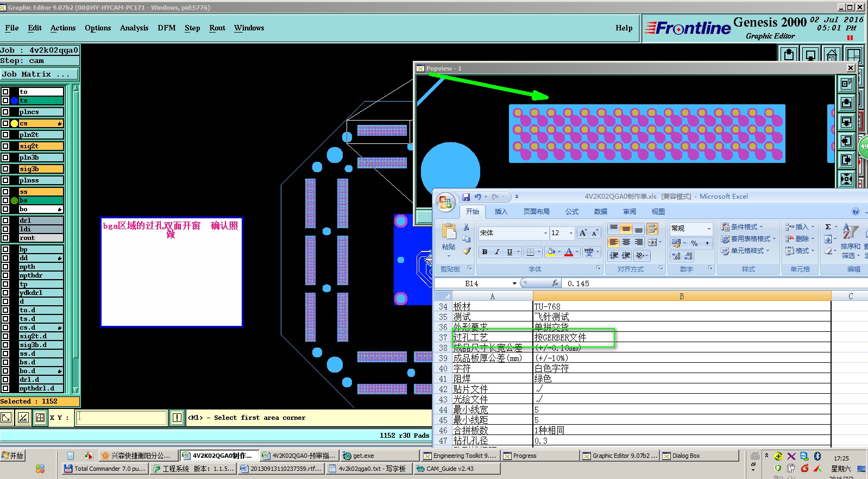The image size is (868, 479).
Task: Click 插入 insert cells button in Excel
Action: click(800, 227)
